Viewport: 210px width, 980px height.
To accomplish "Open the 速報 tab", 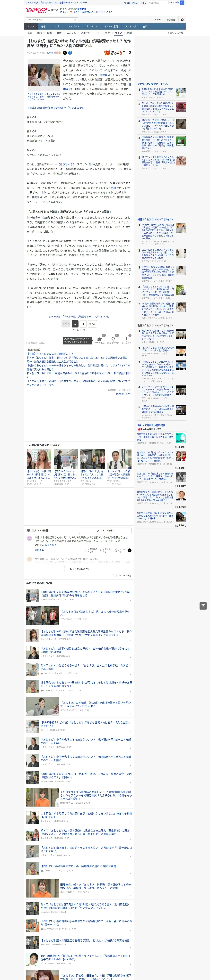I will pos(43,27).
